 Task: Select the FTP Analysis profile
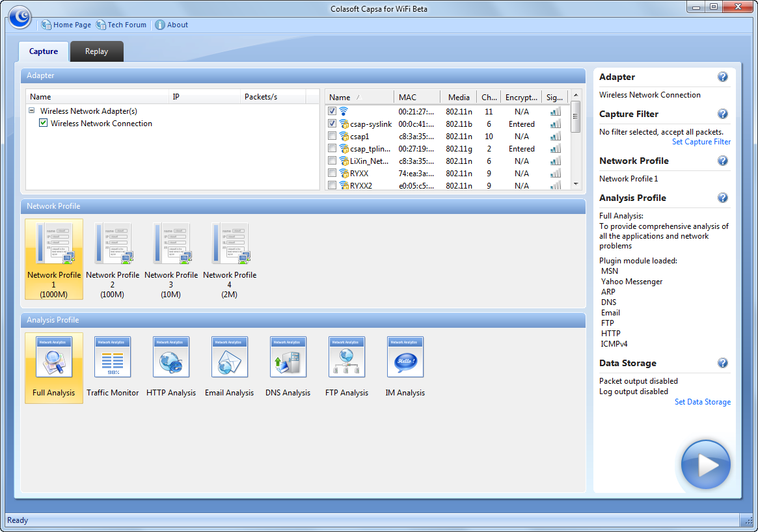pyautogui.click(x=347, y=367)
